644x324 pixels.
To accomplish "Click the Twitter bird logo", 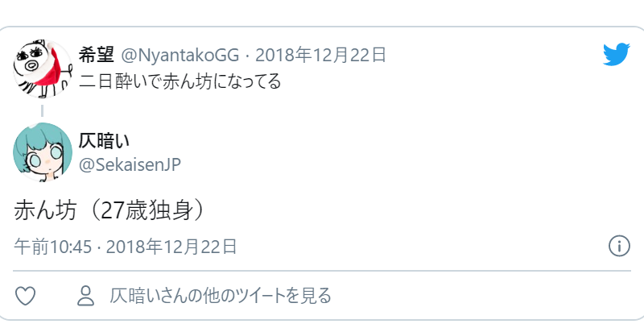I will [x=617, y=54].
